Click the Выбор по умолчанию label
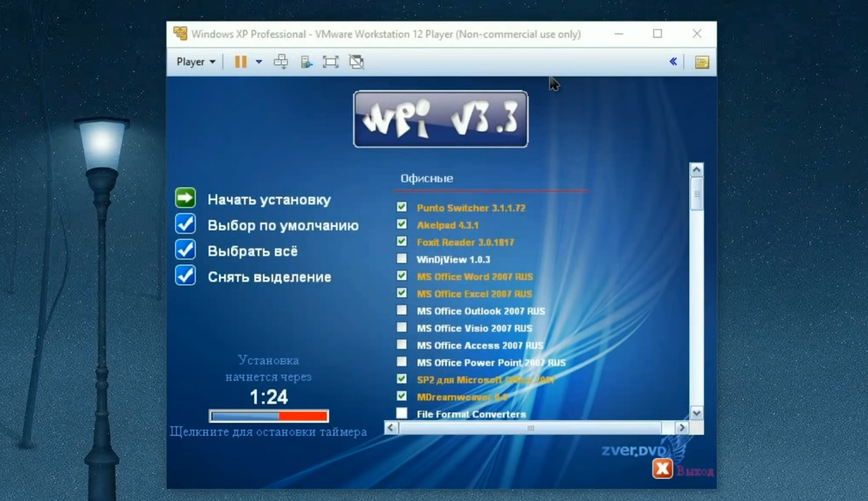The height and width of the screenshot is (501, 868). 283,226
